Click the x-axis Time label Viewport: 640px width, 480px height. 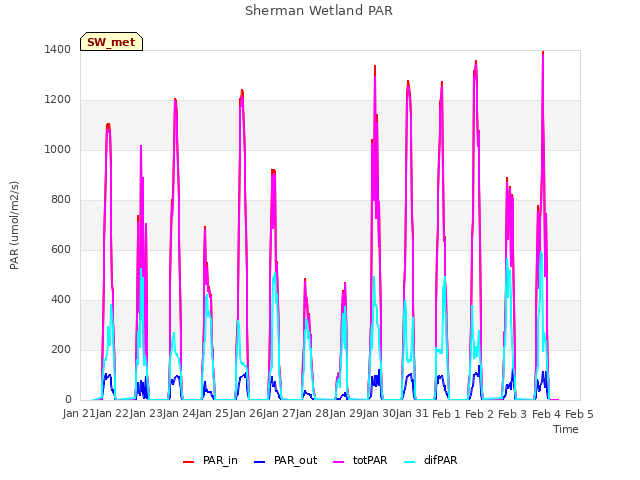point(566,429)
